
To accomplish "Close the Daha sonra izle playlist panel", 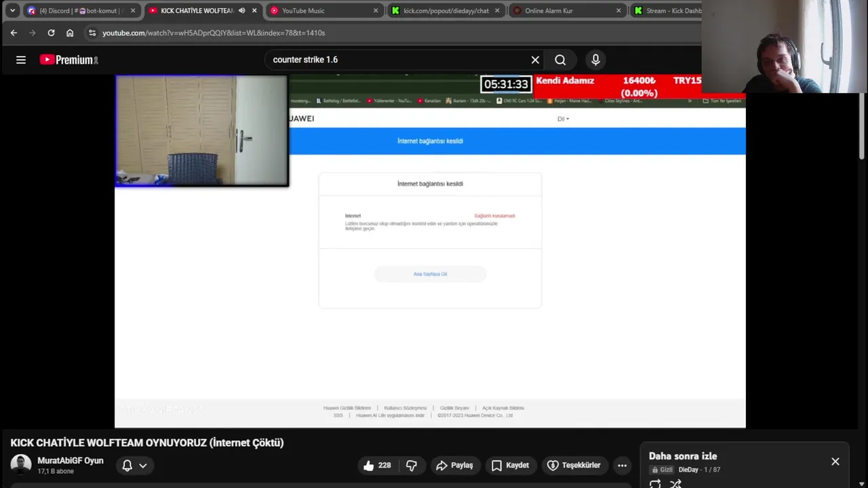I will click(x=835, y=462).
